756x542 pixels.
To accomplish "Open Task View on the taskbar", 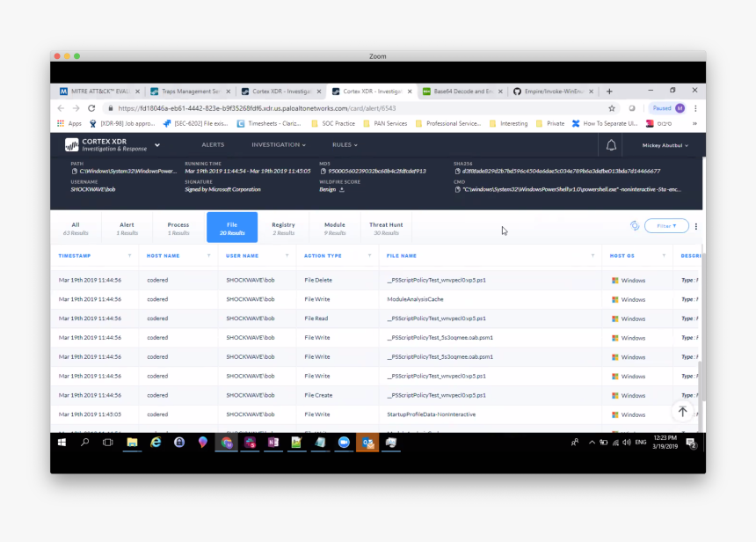I will [107, 442].
